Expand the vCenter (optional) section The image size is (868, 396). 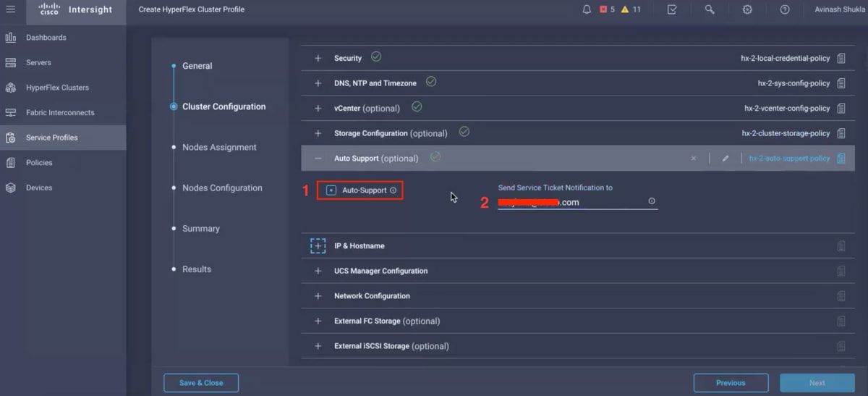(318, 109)
